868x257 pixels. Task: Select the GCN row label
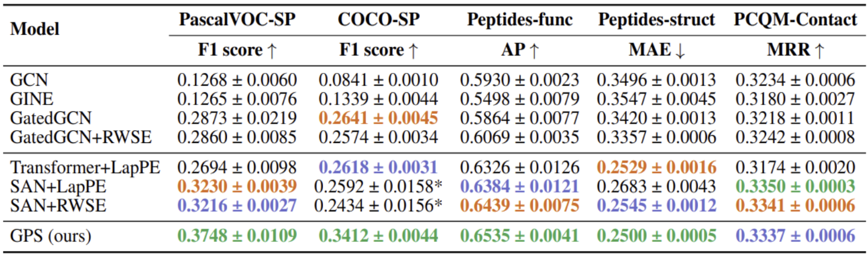click(26, 81)
